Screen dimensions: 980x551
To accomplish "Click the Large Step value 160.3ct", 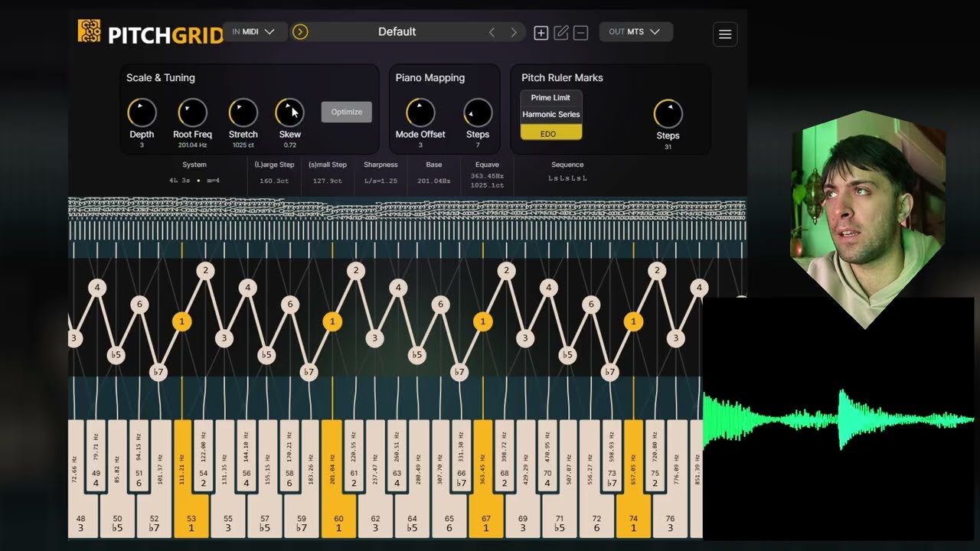I will [x=274, y=181].
